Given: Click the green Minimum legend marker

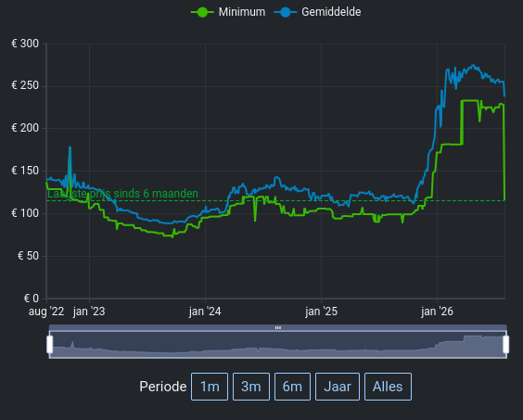Looking at the screenshot, I should coord(202,12).
